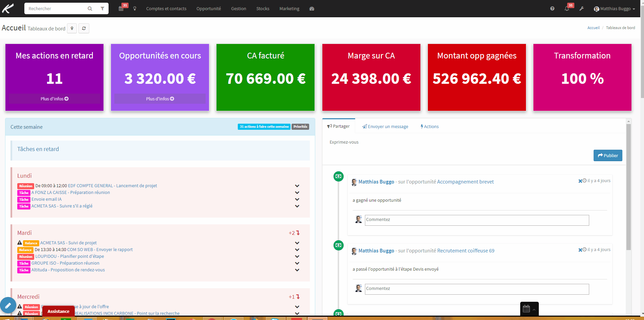The image size is (644, 320).
Task: Click green money icon beside Recrutement coiffeuse post
Action: pos(339,245)
